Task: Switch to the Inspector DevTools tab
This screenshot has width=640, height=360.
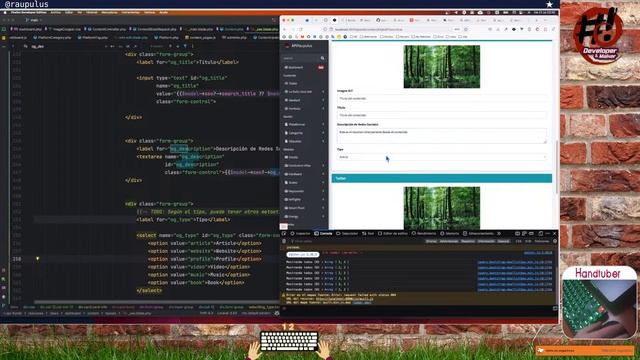Action: point(301,233)
